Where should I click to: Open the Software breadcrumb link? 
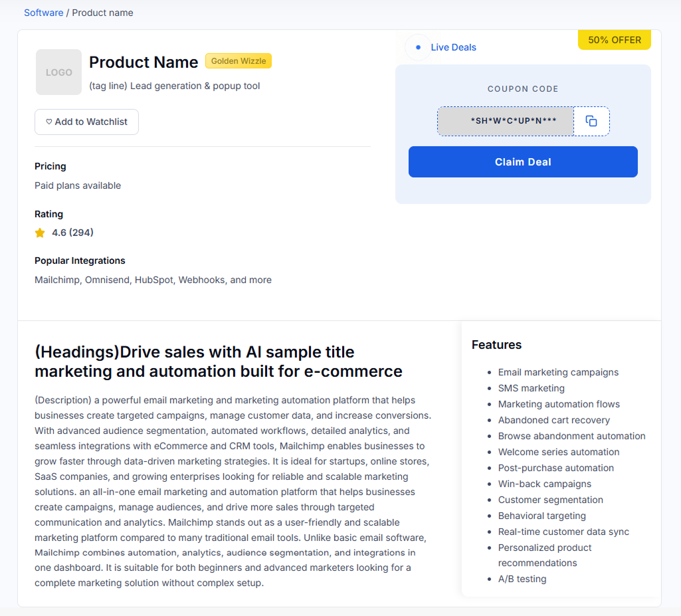click(43, 13)
